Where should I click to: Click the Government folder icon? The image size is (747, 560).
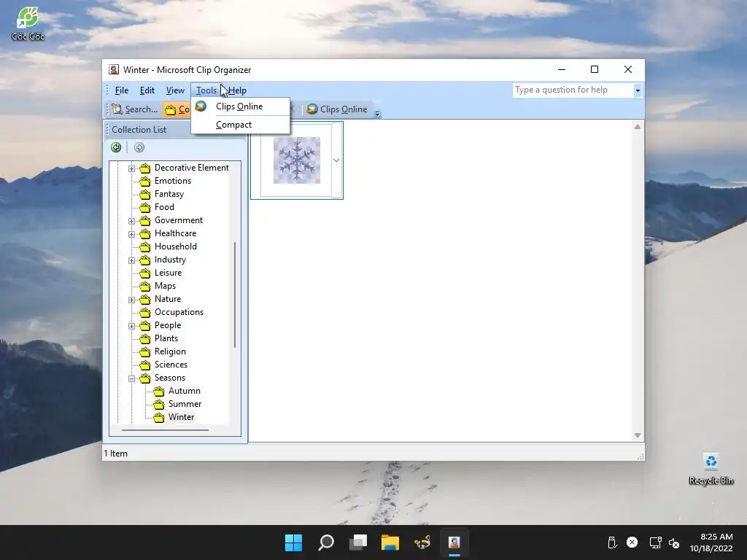145,220
